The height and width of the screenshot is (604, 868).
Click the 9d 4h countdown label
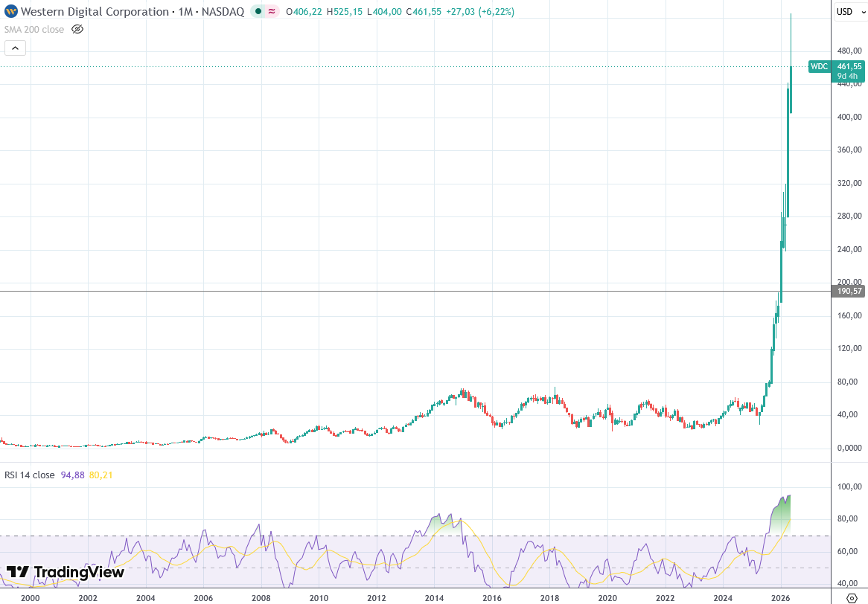847,77
